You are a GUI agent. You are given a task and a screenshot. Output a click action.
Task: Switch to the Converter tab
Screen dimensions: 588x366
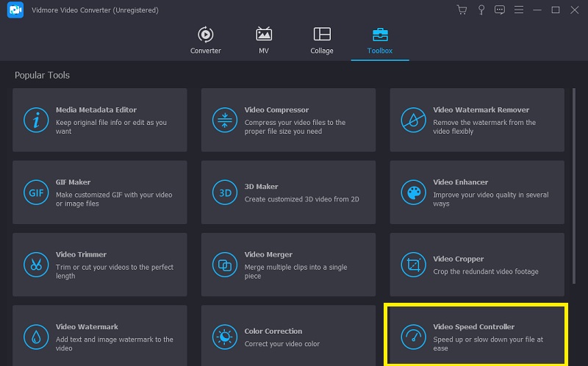tap(206, 40)
